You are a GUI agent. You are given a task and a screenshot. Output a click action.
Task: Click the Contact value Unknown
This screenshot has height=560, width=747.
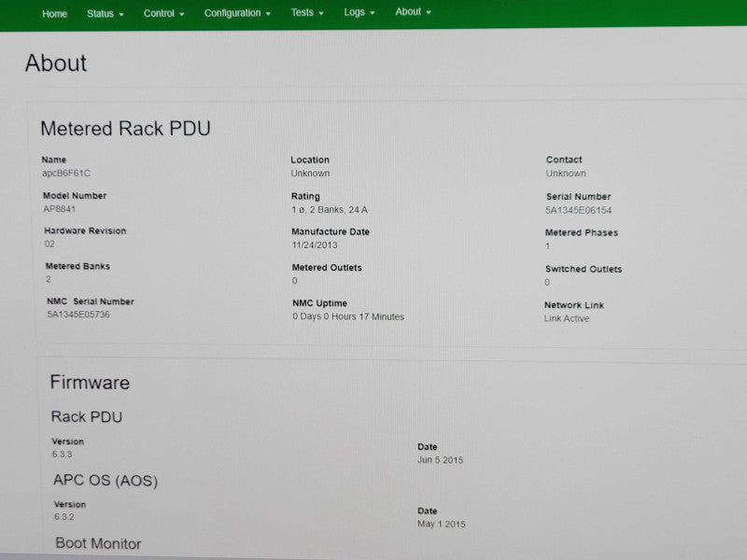(566, 174)
